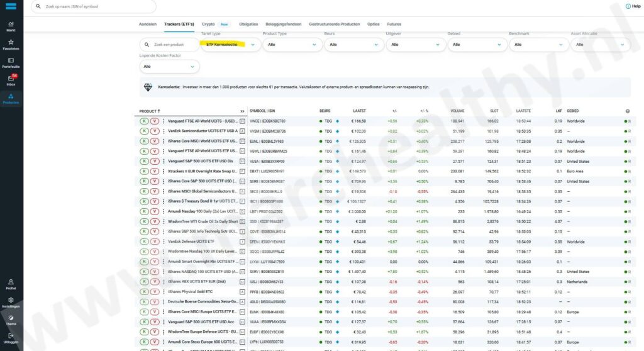
Task: Open the Gebied filter dropdown
Action: coord(477,45)
